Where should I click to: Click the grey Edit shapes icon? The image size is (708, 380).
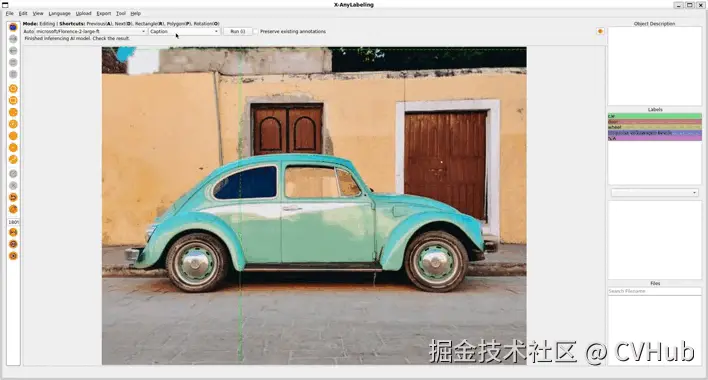pyautogui.click(x=13, y=173)
